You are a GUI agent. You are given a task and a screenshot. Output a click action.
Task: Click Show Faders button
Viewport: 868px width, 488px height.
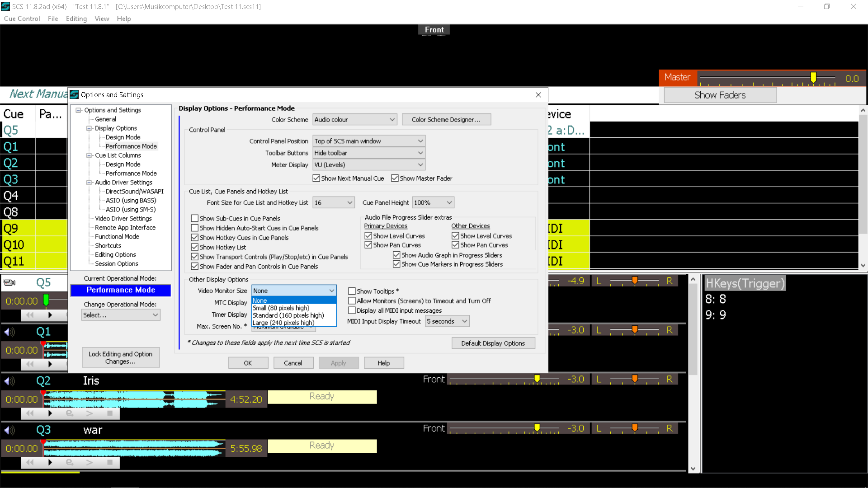pyautogui.click(x=720, y=95)
